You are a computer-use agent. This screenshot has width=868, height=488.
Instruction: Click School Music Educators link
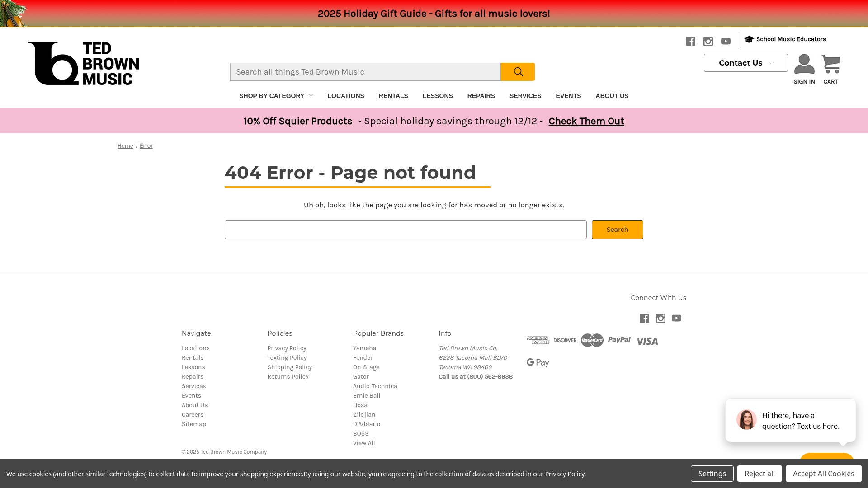coord(791,39)
